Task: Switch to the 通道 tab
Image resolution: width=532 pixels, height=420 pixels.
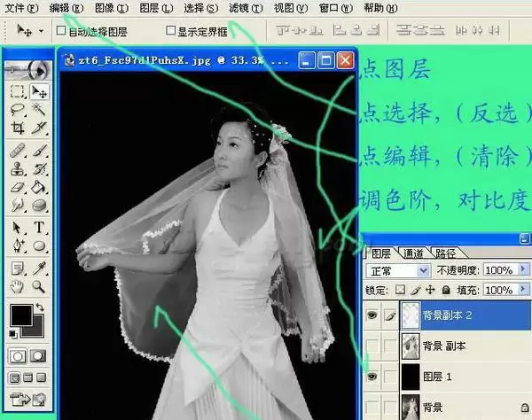Action: coord(413,253)
